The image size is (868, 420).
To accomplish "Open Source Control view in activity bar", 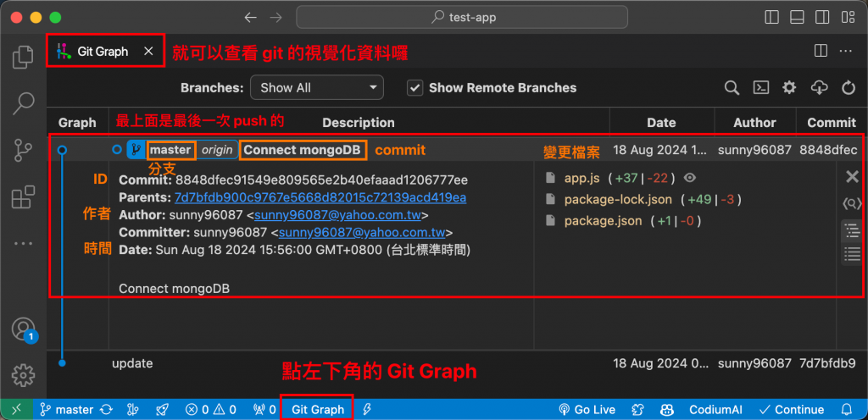I will point(23,150).
